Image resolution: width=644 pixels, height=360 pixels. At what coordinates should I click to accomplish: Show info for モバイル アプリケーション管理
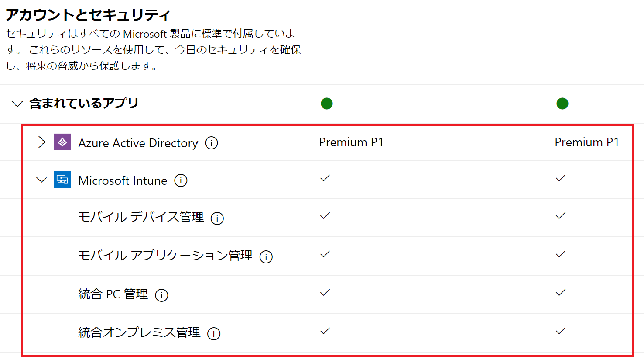pyautogui.click(x=266, y=256)
